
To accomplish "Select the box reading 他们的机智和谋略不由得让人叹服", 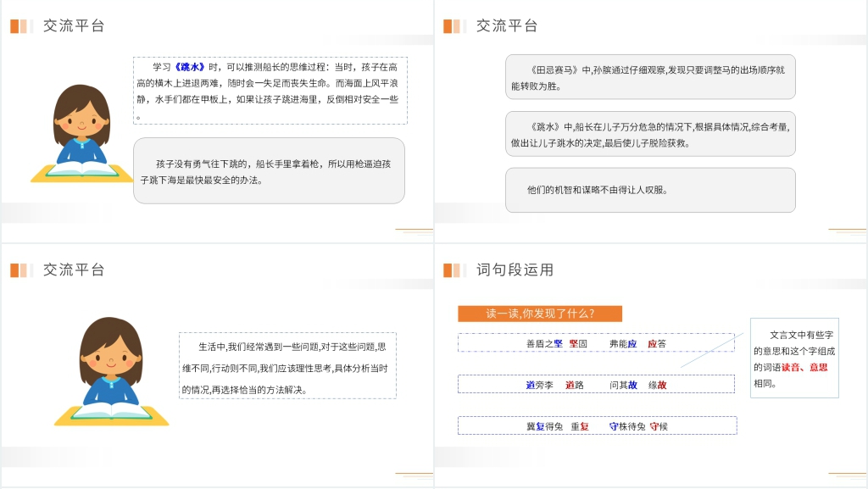I will 650,190.
